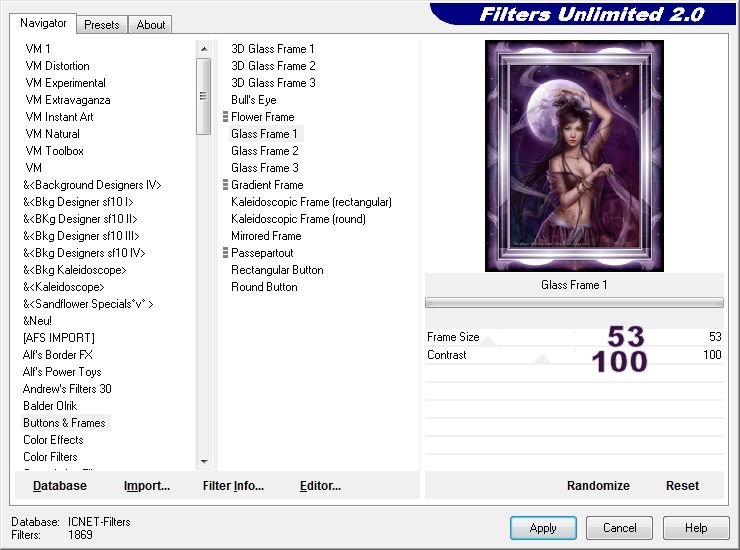Select the VM Instant Art category

[59, 117]
